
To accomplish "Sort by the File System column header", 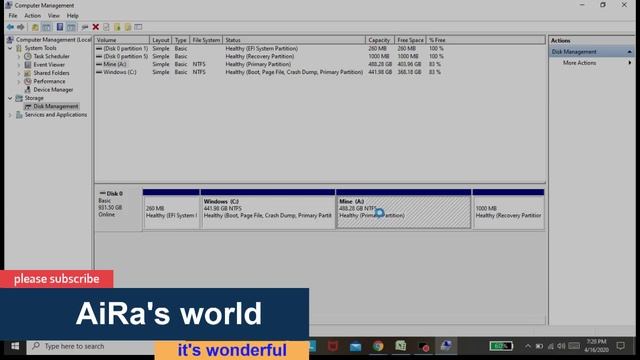I will click(206, 40).
